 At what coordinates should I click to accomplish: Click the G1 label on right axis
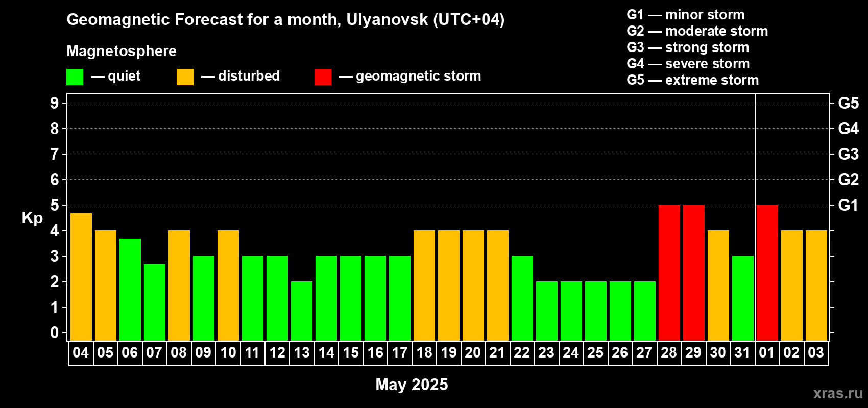pyautogui.click(x=849, y=205)
